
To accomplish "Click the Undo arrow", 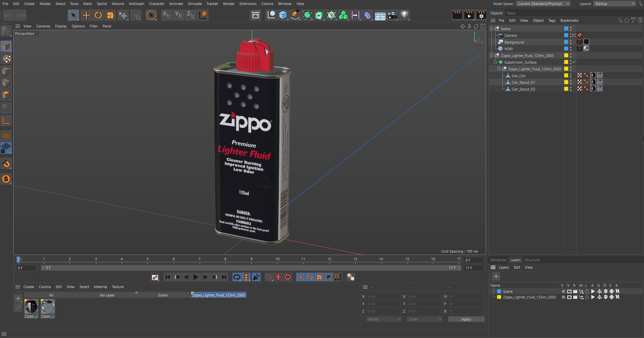I will 9,15.
